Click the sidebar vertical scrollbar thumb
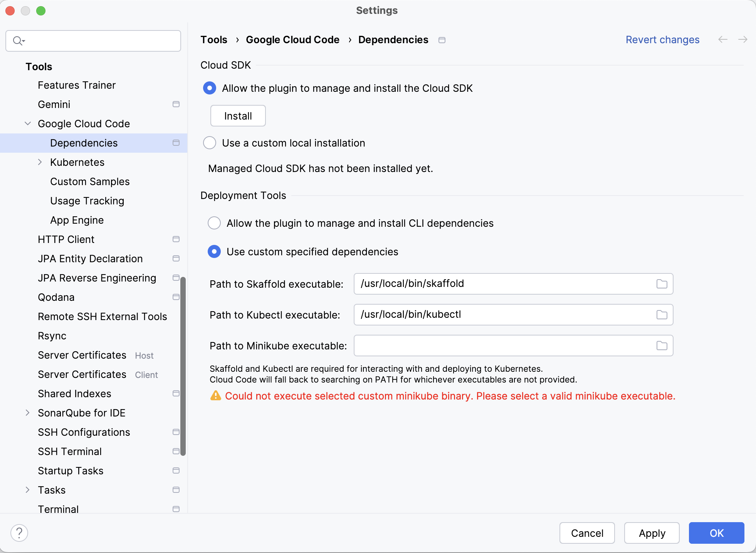Viewport: 756px width, 553px height. 183,366
